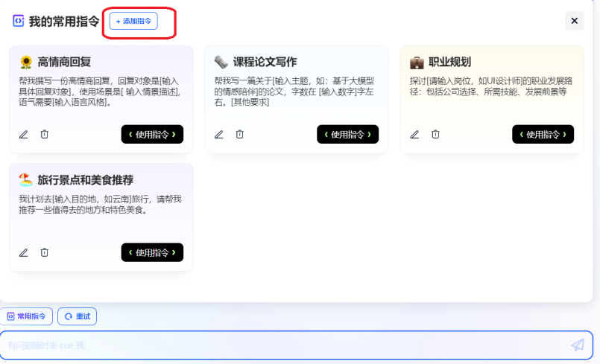Click edit pencil on 课程论文写作 card
This screenshot has height=364, width=600.
coord(219,135)
